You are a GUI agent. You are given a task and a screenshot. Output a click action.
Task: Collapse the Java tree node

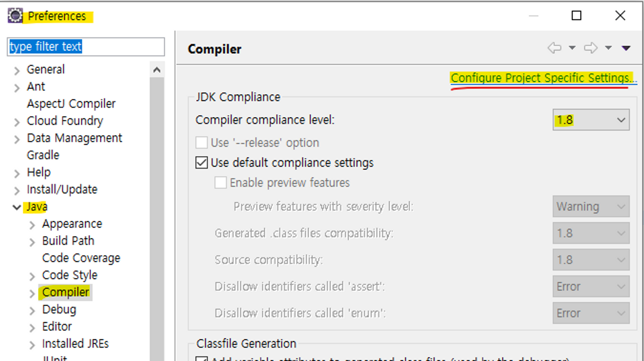click(17, 207)
